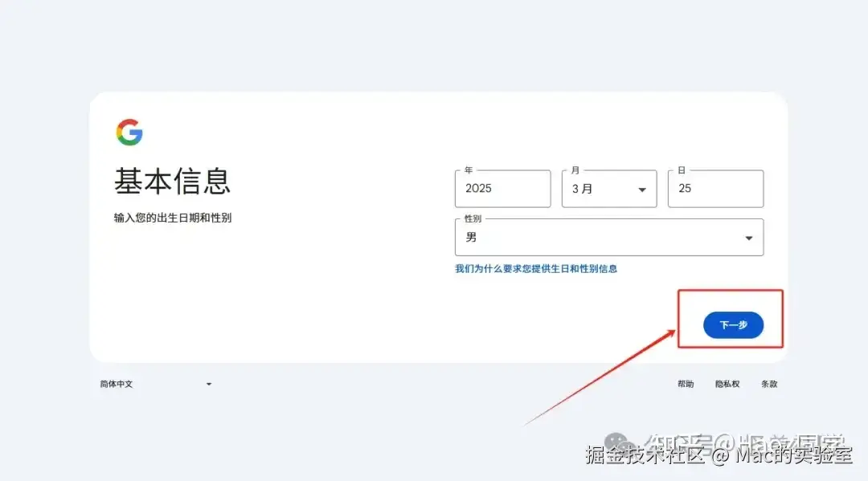Focus the 年 year field showing 2025

click(502, 189)
